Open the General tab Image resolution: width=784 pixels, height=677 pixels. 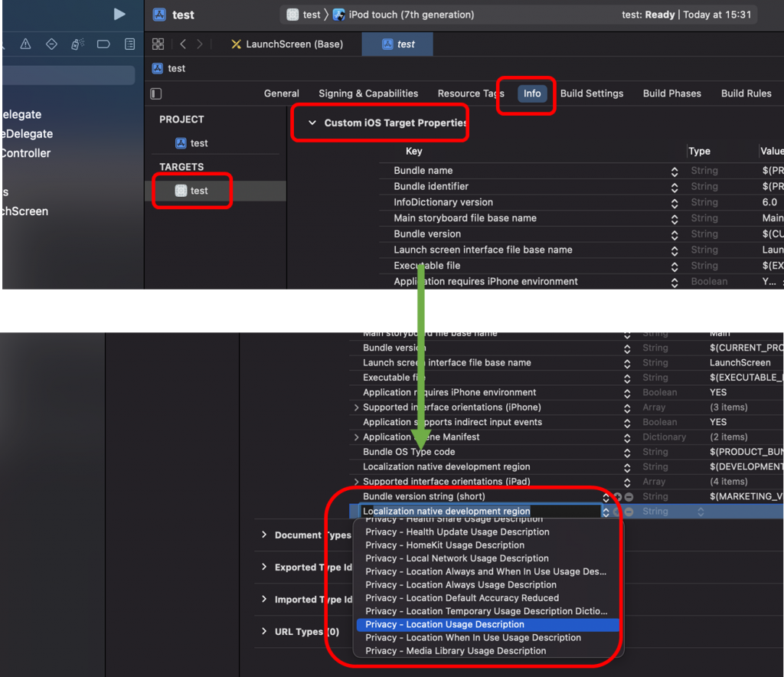pos(282,93)
